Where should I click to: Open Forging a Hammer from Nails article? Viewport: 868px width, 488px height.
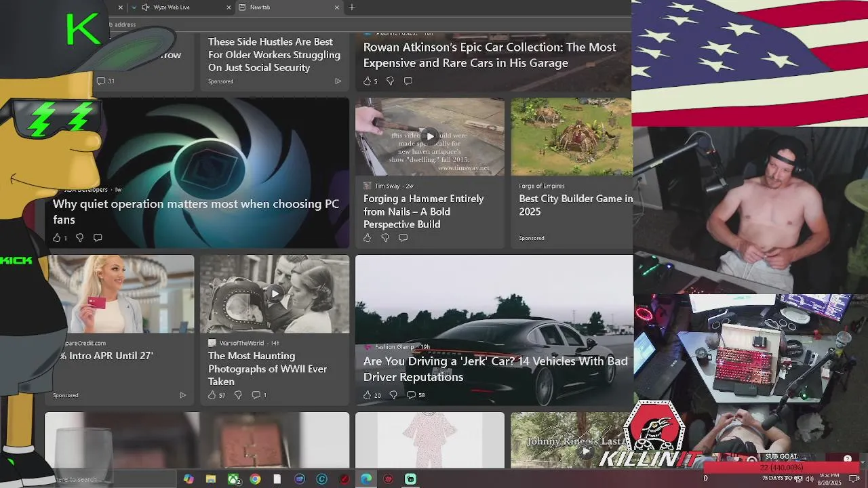[424, 211]
